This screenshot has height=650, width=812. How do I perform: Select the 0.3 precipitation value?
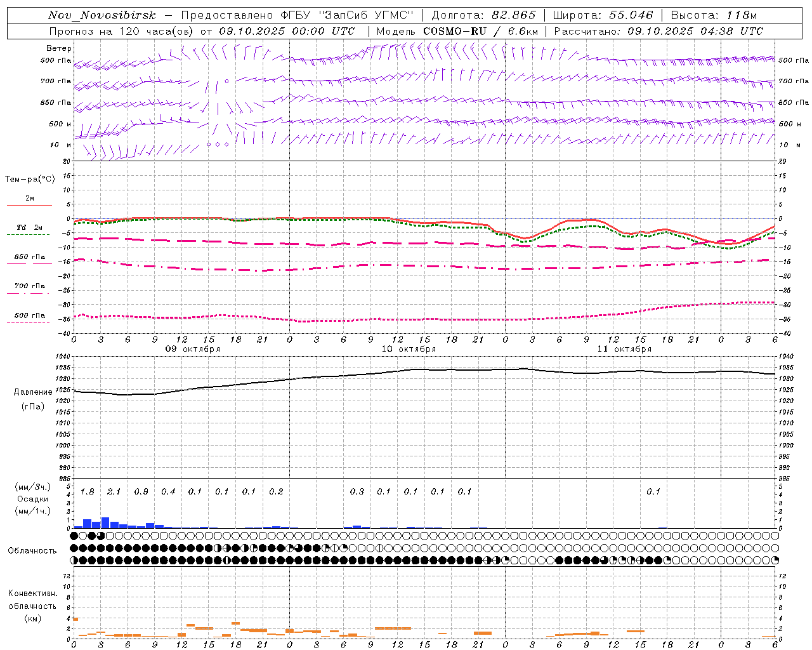pos(357,492)
